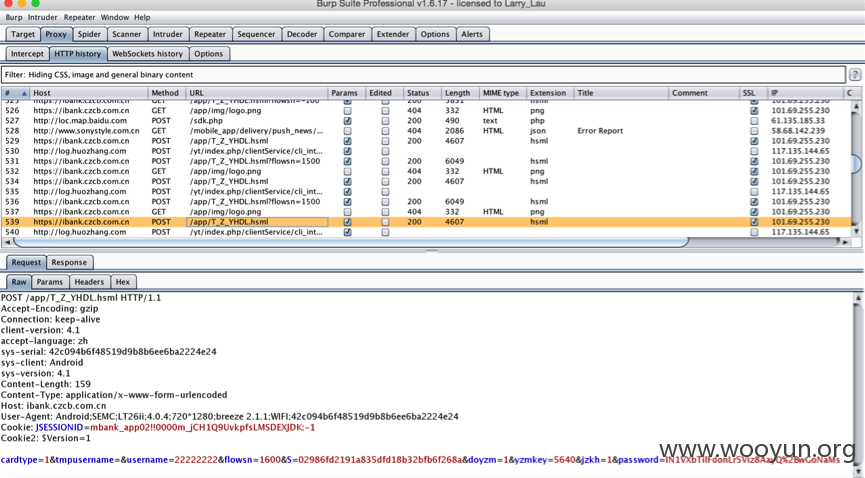The height and width of the screenshot is (478, 865).
Task: Switch to the Hex view tab
Action: [122, 282]
